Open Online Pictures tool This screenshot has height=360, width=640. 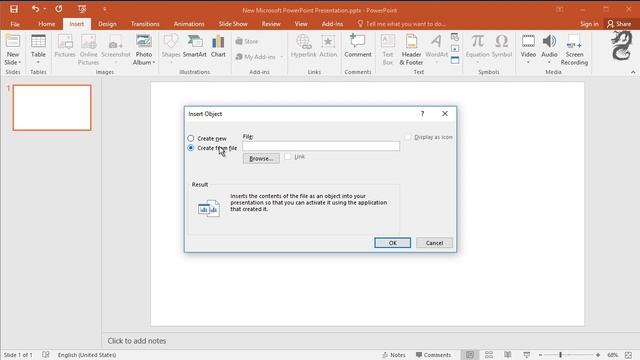pos(89,41)
